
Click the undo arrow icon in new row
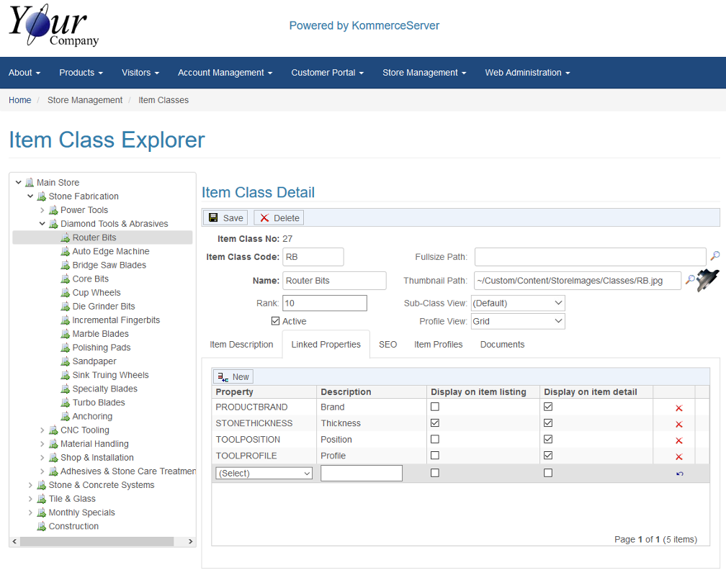point(679,474)
